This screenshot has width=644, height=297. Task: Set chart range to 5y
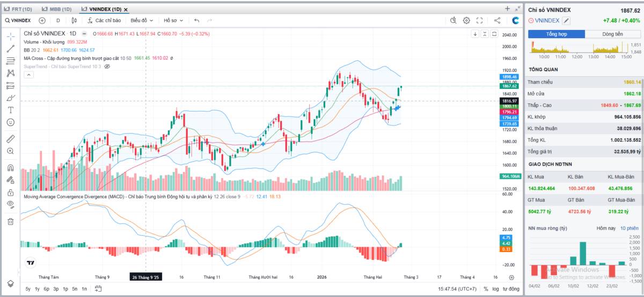pyautogui.click(x=28, y=289)
